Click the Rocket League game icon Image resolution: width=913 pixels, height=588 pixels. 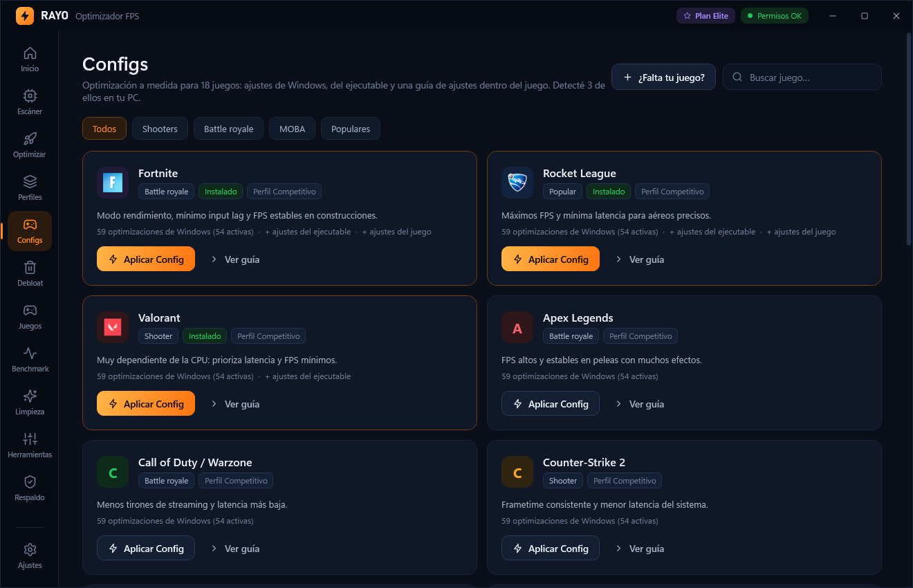[517, 183]
